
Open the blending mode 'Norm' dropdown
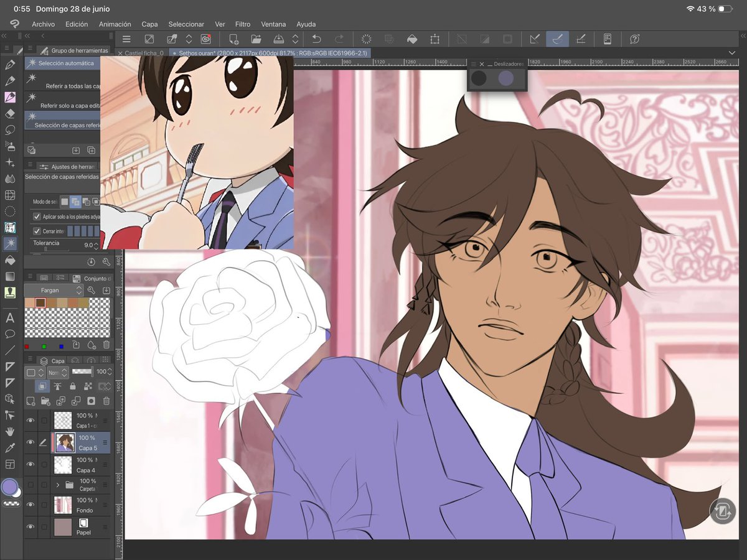[x=58, y=372]
